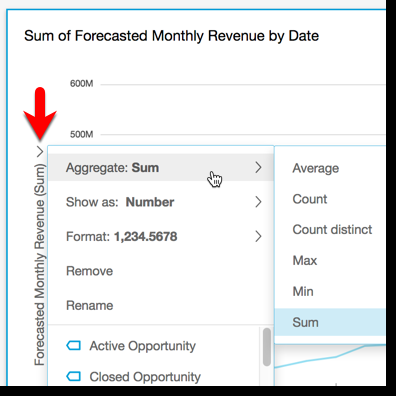Click the Active Opportunity field icon
396x396 pixels.
pyautogui.click(x=74, y=346)
